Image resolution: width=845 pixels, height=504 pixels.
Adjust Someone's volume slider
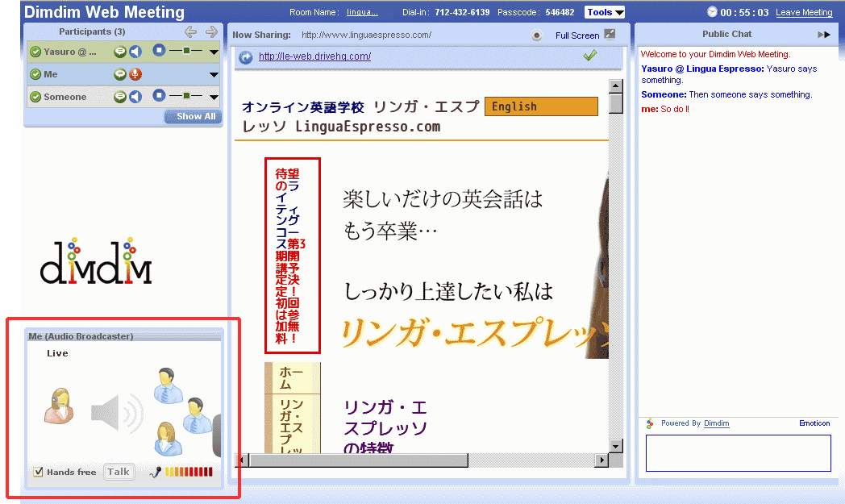pyautogui.click(x=186, y=96)
